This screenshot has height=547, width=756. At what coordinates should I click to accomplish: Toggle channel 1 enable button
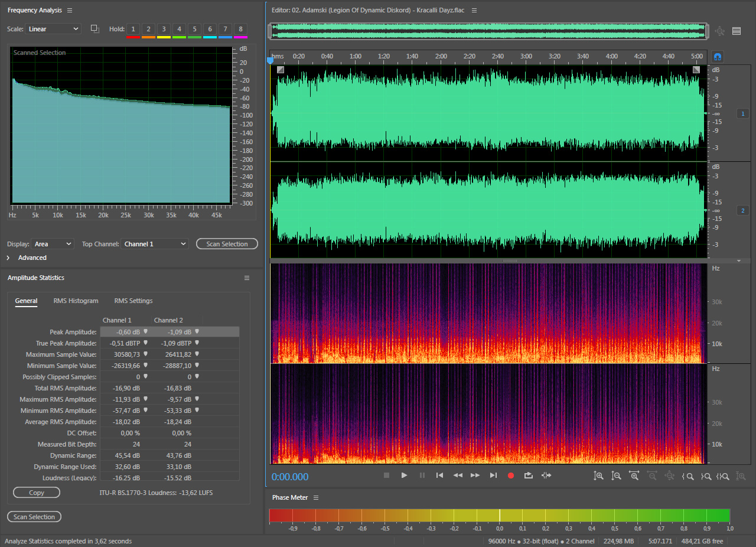tap(743, 113)
